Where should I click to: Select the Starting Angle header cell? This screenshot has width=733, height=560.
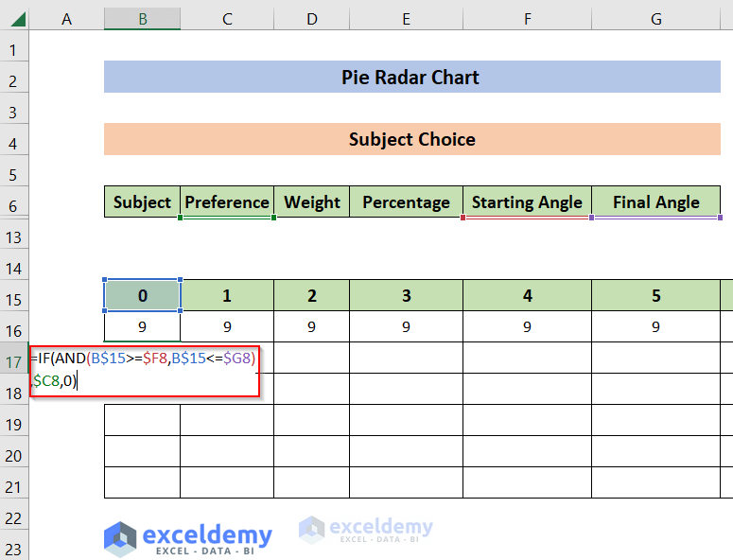527,202
